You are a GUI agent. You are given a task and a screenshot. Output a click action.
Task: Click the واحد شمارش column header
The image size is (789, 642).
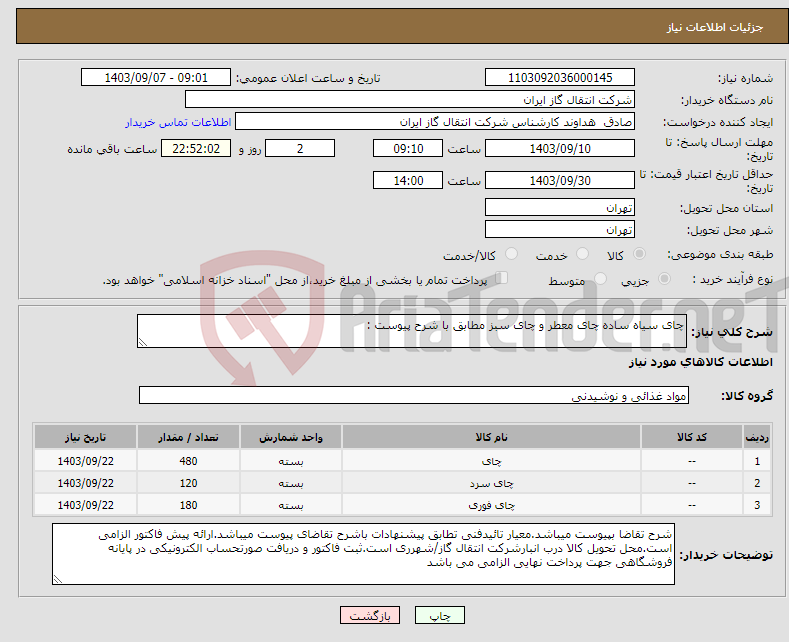pos(291,437)
